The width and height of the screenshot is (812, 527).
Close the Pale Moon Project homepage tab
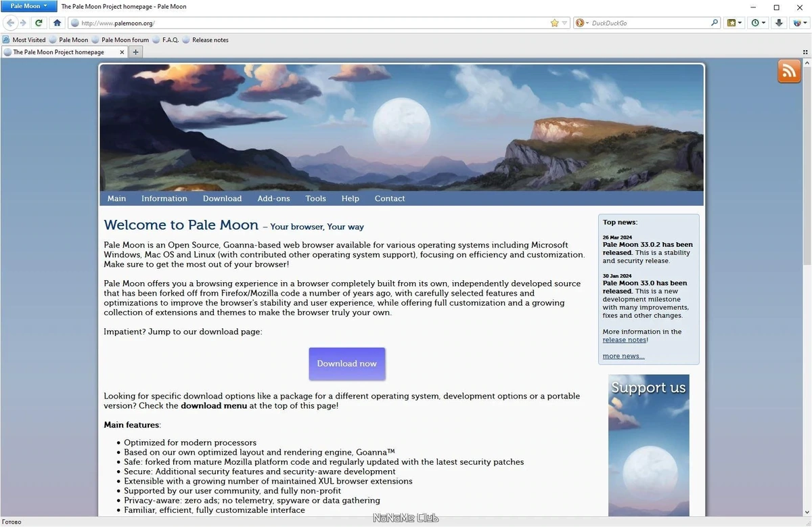(x=122, y=52)
